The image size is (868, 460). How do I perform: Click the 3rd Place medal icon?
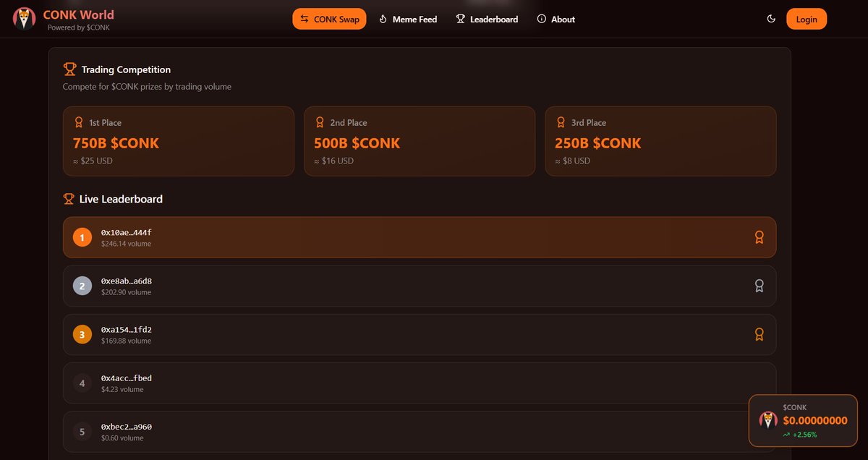561,122
